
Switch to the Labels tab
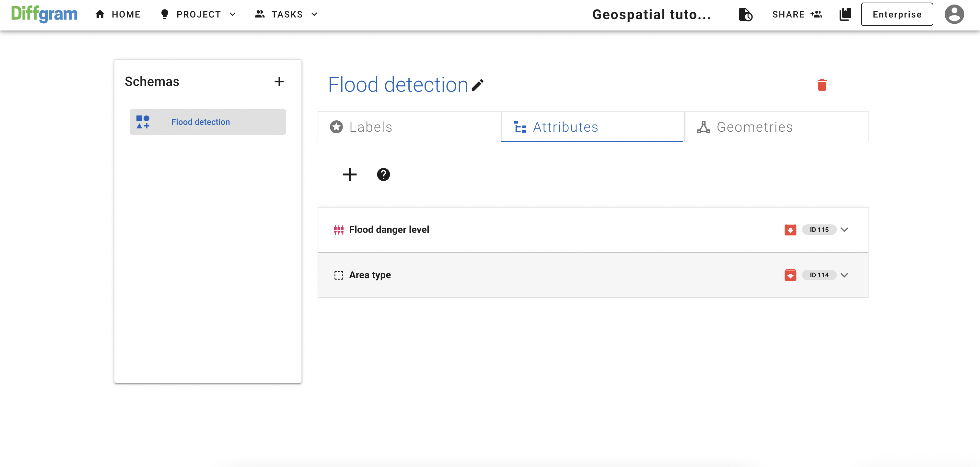409,127
